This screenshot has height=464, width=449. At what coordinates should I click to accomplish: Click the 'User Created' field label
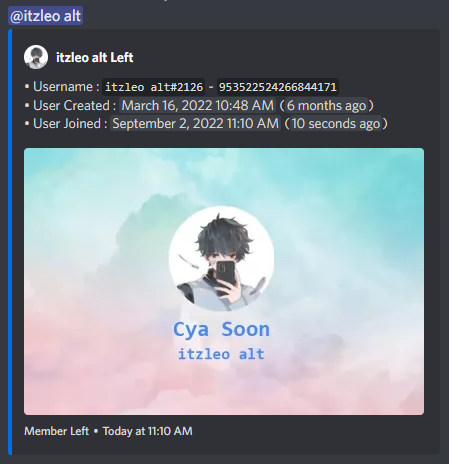click(71, 105)
